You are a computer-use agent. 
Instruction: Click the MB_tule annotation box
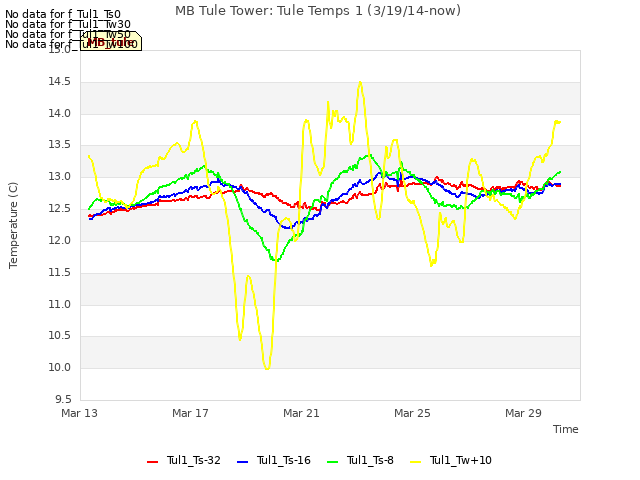coord(111,41)
